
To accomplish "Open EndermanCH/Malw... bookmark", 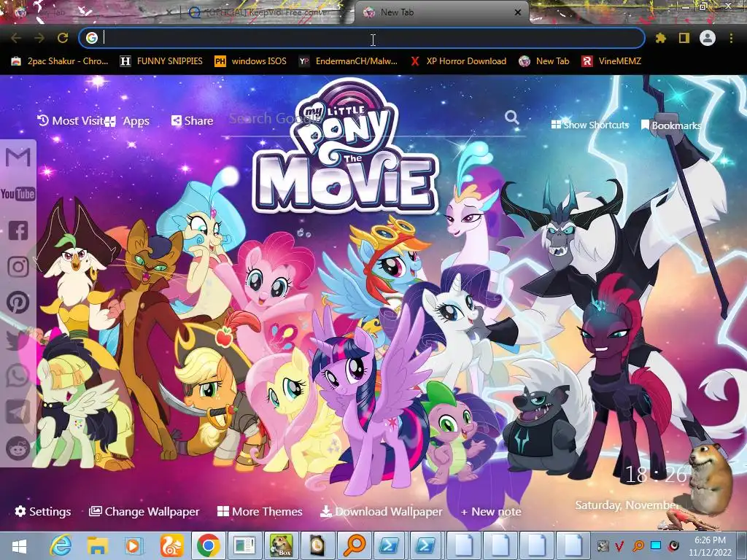I will 348,61.
